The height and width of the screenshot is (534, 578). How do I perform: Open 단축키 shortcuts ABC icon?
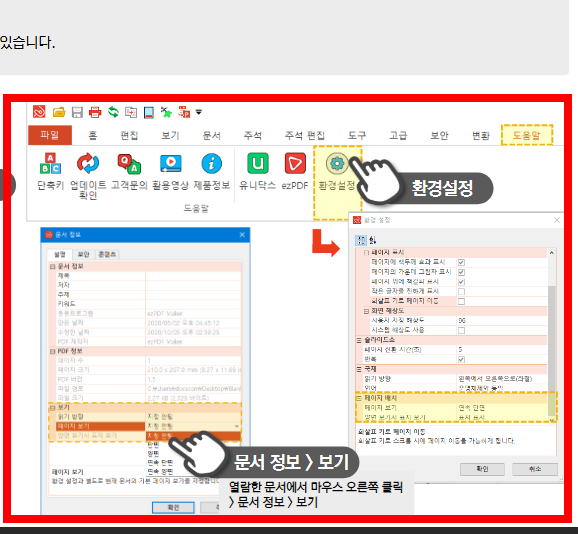click(x=50, y=163)
